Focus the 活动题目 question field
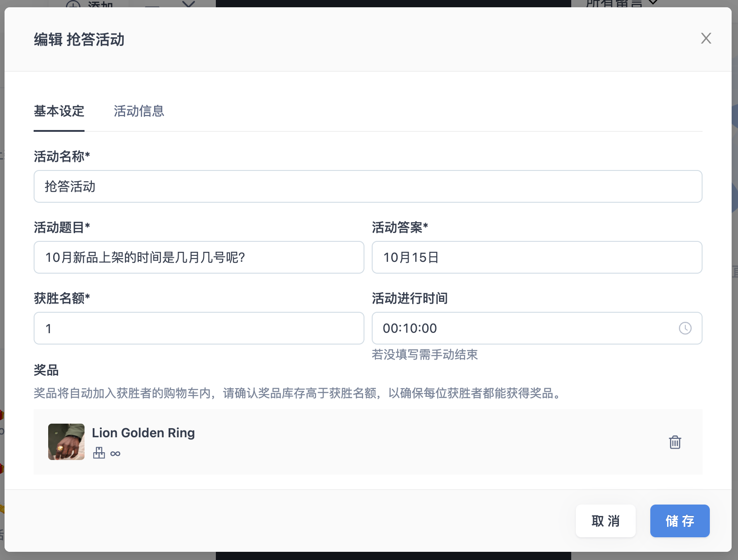Viewport: 738px width, 560px height. 199,257
